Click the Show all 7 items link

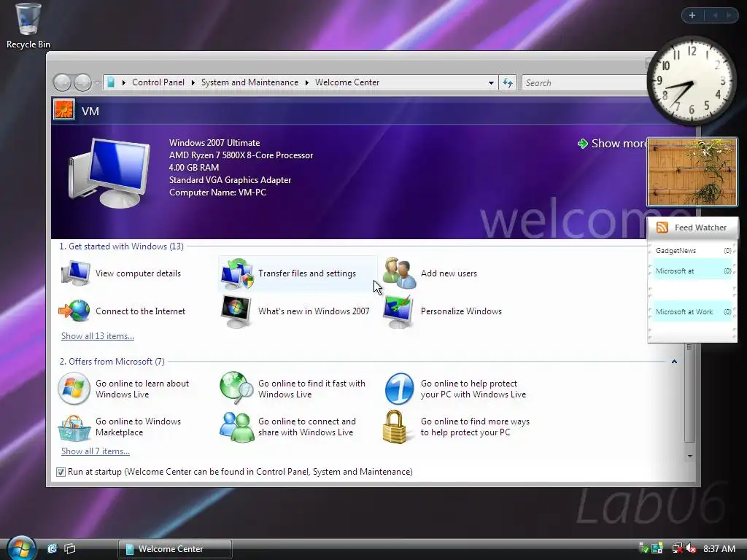[x=96, y=451]
